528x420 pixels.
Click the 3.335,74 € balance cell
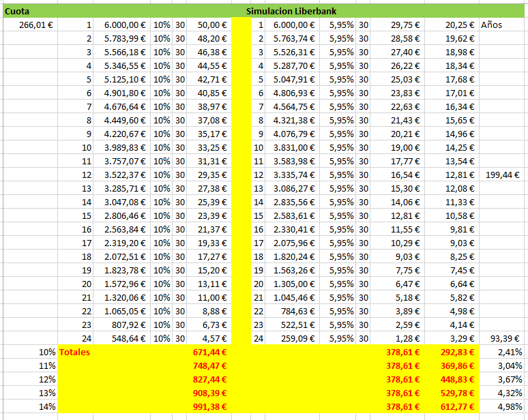[x=292, y=175]
